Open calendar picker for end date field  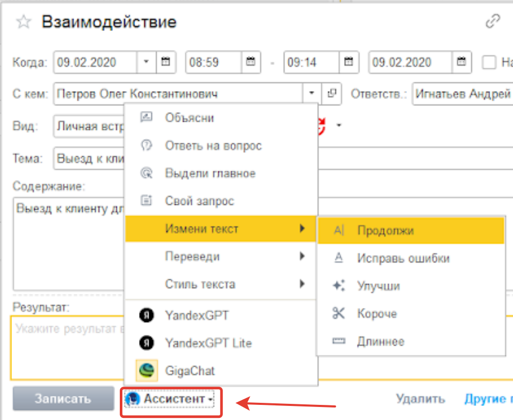461,62
